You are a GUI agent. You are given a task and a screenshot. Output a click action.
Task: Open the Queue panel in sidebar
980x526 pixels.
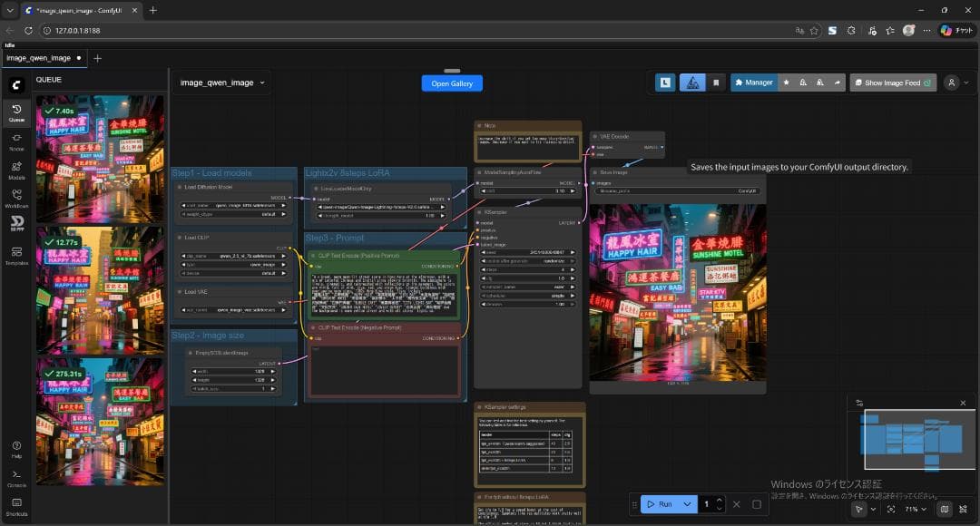[16, 112]
